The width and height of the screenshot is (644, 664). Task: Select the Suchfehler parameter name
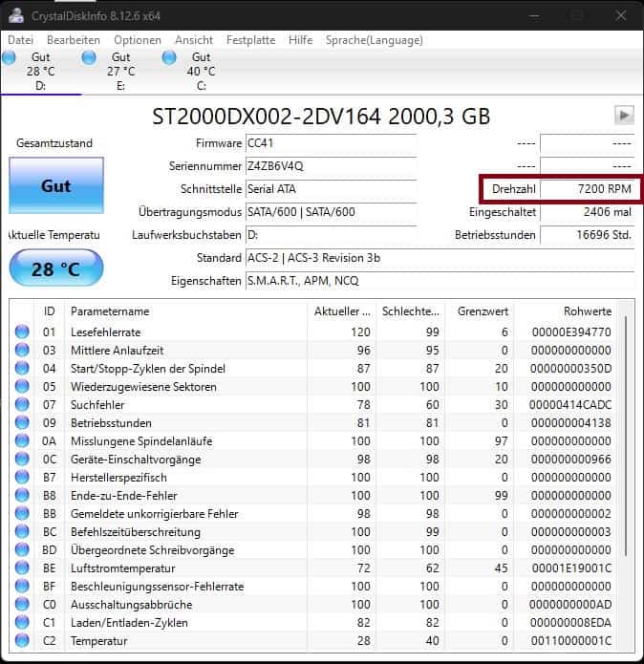[x=97, y=405]
